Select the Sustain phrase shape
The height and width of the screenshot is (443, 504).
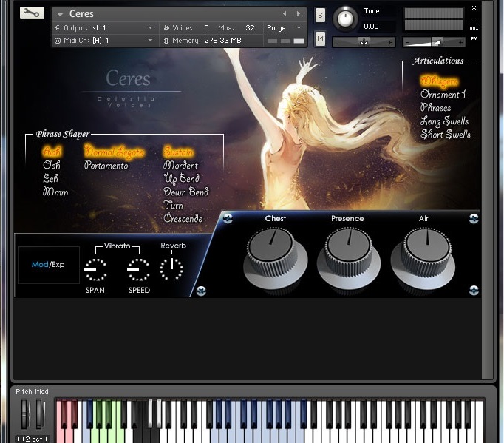(x=178, y=152)
